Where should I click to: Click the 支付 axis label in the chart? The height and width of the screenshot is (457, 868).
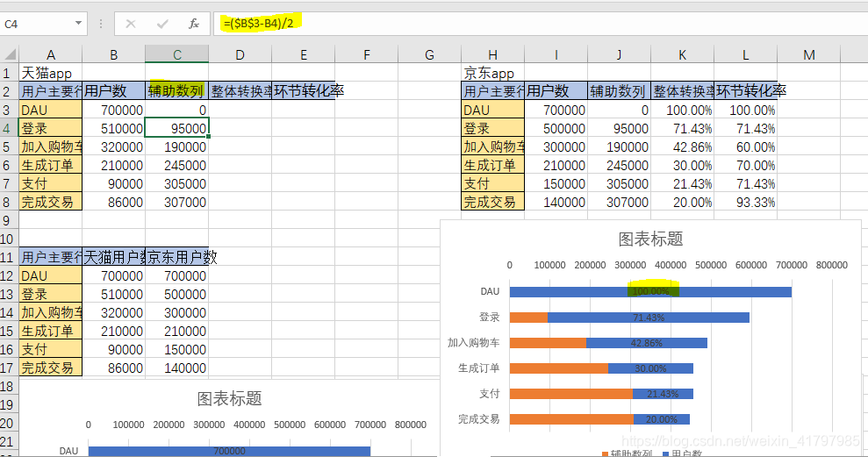(x=490, y=393)
